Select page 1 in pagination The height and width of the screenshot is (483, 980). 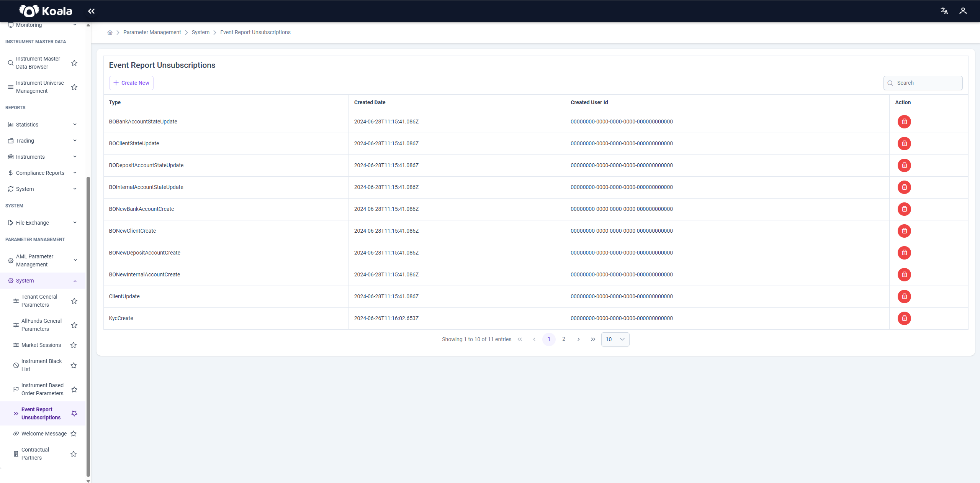pyautogui.click(x=549, y=339)
